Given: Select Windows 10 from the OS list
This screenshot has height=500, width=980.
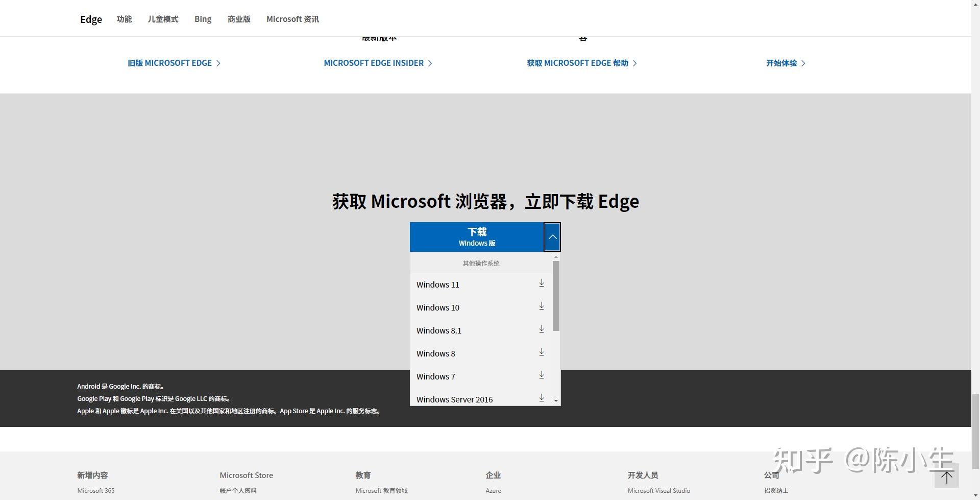Looking at the screenshot, I should pyautogui.click(x=437, y=307).
